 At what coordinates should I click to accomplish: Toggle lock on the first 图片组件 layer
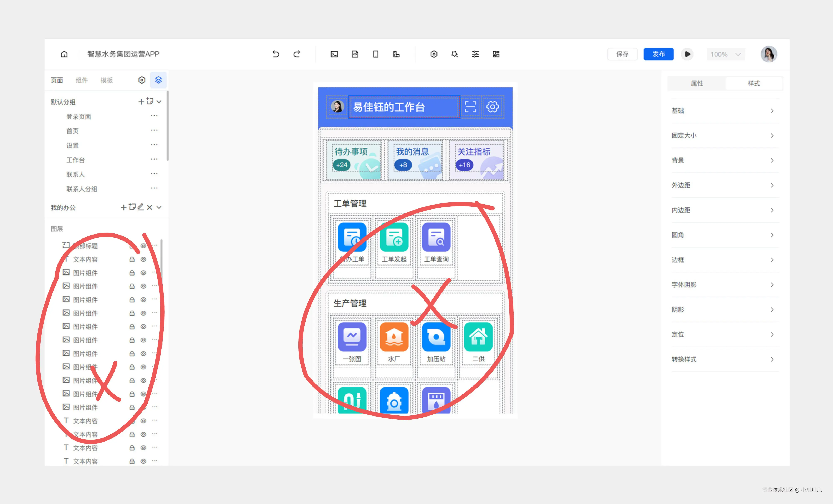click(132, 273)
